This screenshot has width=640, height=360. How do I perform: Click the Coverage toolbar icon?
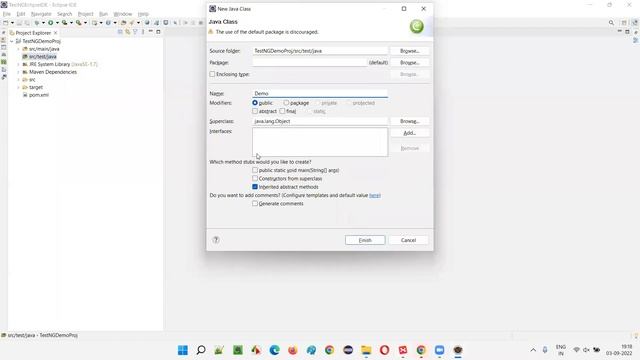click(64, 23)
